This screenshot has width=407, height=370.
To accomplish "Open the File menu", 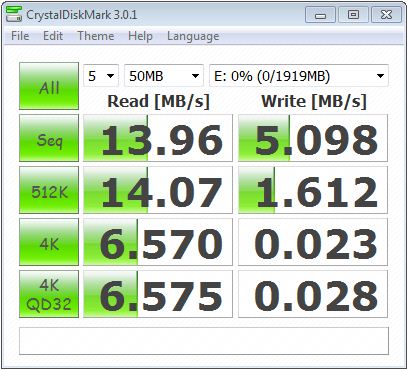I will [x=20, y=36].
